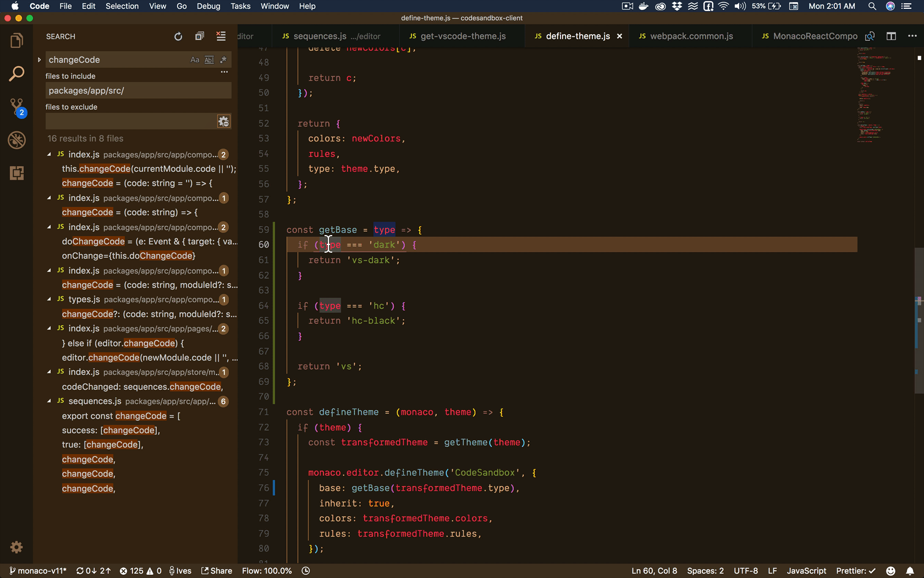Split the editor to the right
924x578 pixels.
(891, 36)
